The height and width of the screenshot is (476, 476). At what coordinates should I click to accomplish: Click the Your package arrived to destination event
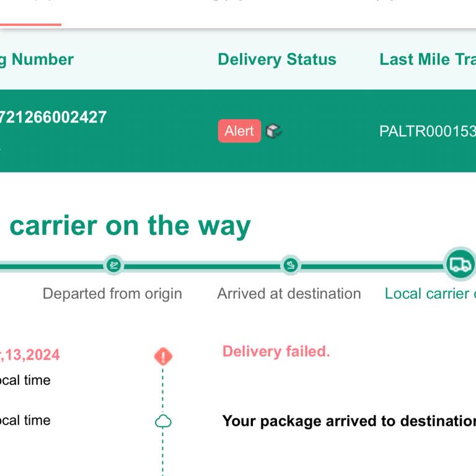(x=349, y=421)
